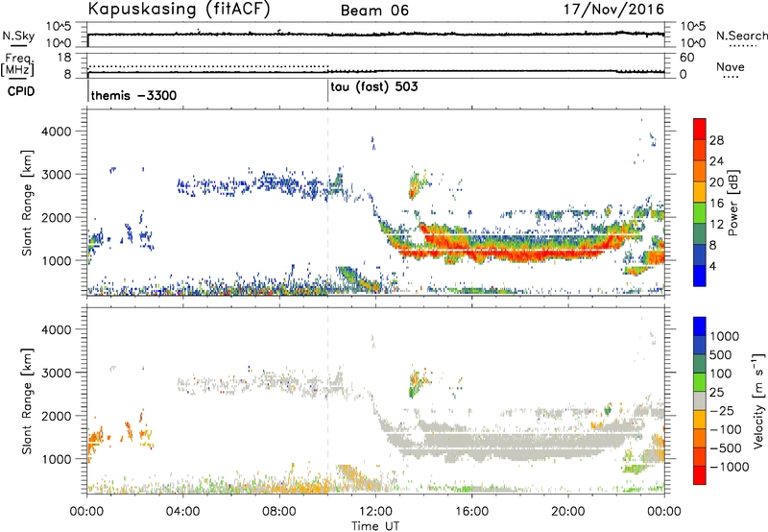Click the title 'Kapuskasing (fitACF)'

[x=179, y=9]
